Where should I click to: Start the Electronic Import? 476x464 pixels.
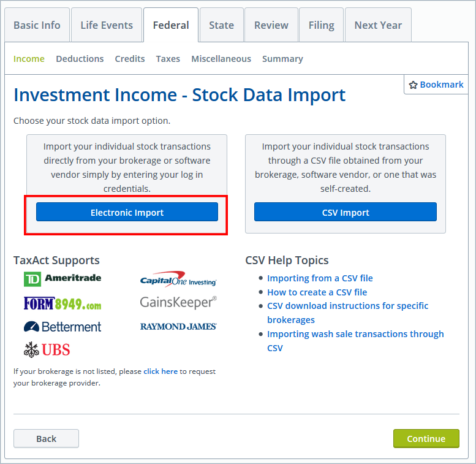(x=127, y=212)
